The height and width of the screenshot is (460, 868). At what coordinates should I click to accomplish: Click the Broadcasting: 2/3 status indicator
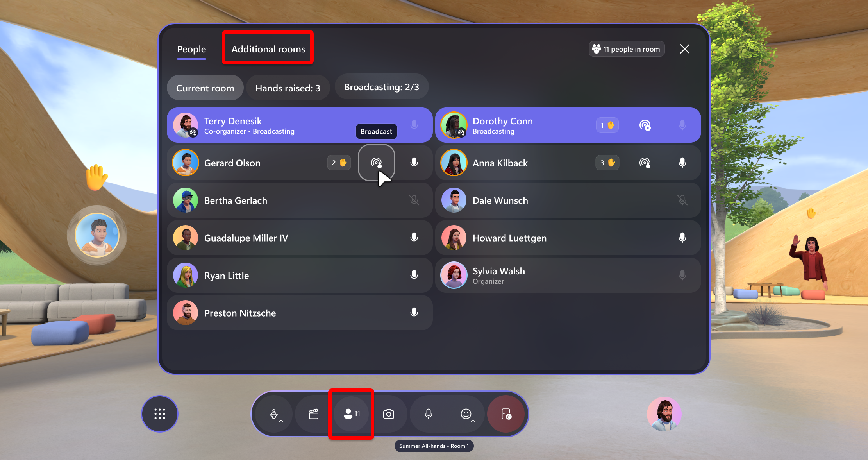click(x=379, y=87)
